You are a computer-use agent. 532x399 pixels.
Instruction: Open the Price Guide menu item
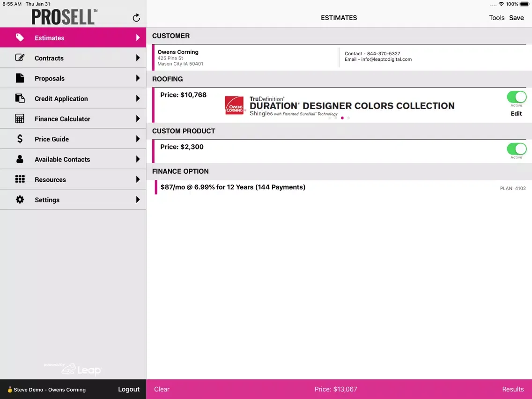point(73,139)
